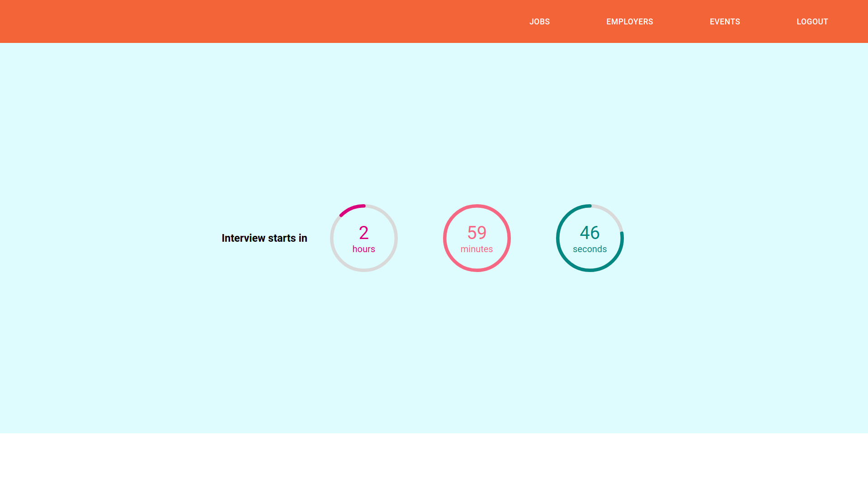This screenshot has width=868, height=488.
Task: Click the "Interview starts in" heading
Action: pos(264,238)
